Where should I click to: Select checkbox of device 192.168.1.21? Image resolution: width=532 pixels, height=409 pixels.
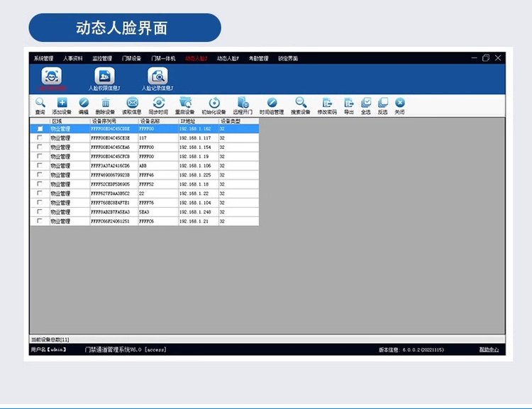coord(40,221)
